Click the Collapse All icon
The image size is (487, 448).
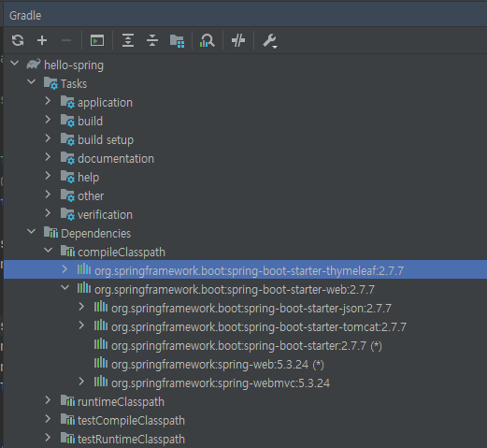pos(152,40)
